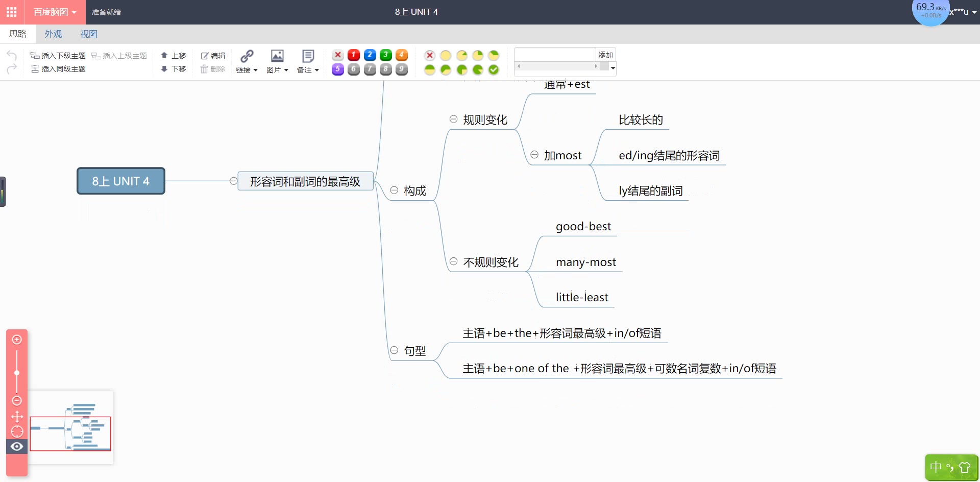The image size is (980, 482).
Task: Set progress to half-done icon
Action: click(430, 69)
